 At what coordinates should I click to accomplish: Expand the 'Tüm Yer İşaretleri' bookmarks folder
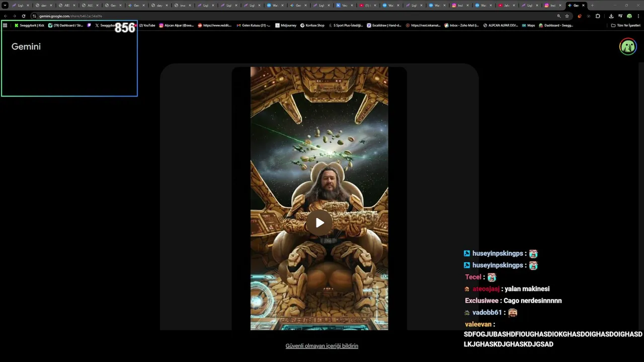coord(625,25)
